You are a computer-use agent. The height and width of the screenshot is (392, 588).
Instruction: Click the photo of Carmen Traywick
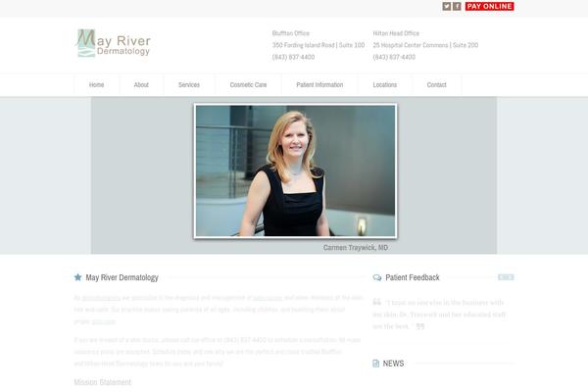coord(296,171)
